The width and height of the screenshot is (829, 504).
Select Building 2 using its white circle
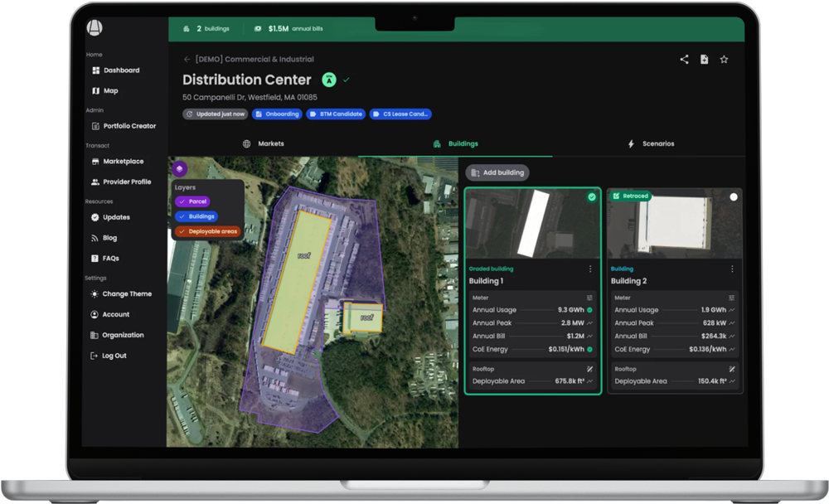pos(734,197)
